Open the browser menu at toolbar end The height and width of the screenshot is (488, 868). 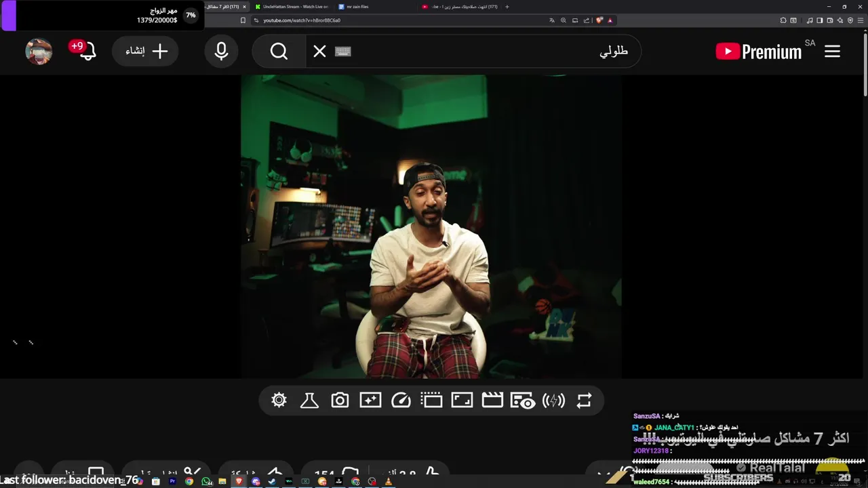861,20
